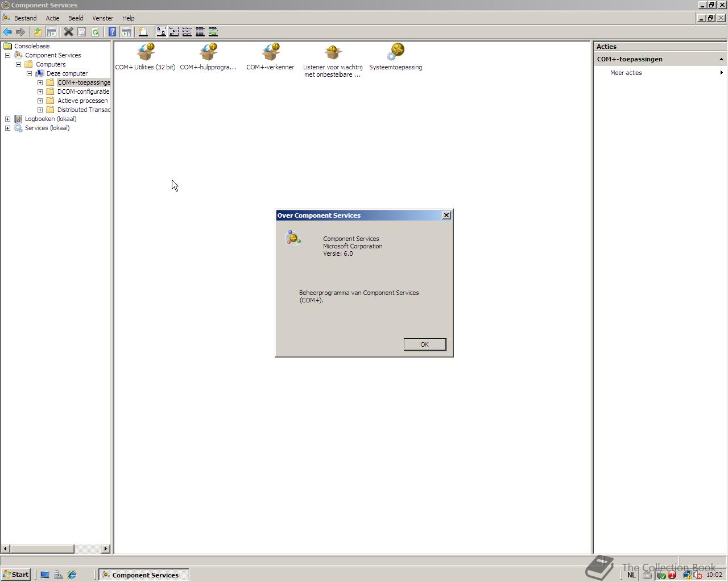
Task: Click the Start button
Action: tap(15, 575)
